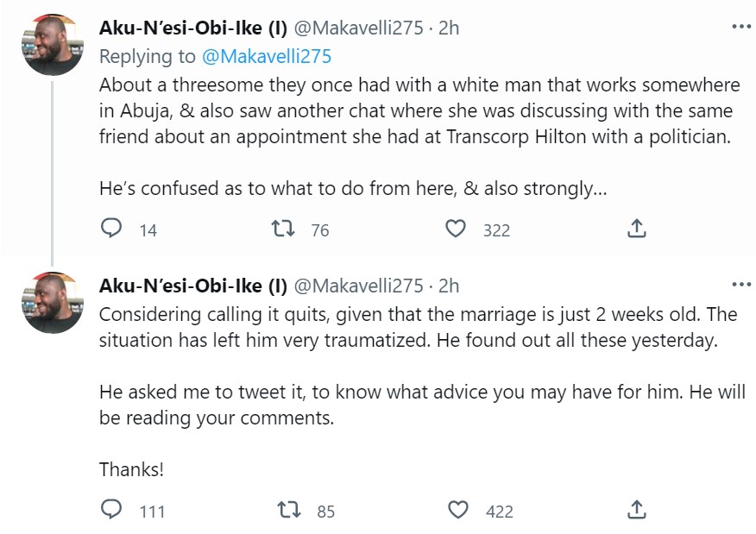Open the more options menu on second tweet
Viewport: 756px width, 534px height.
(740, 285)
